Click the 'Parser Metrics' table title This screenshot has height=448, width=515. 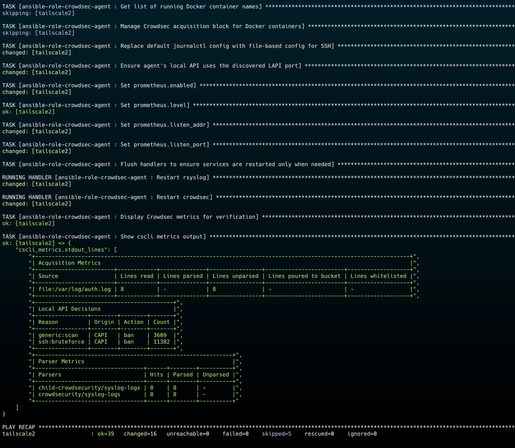(x=61, y=361)
